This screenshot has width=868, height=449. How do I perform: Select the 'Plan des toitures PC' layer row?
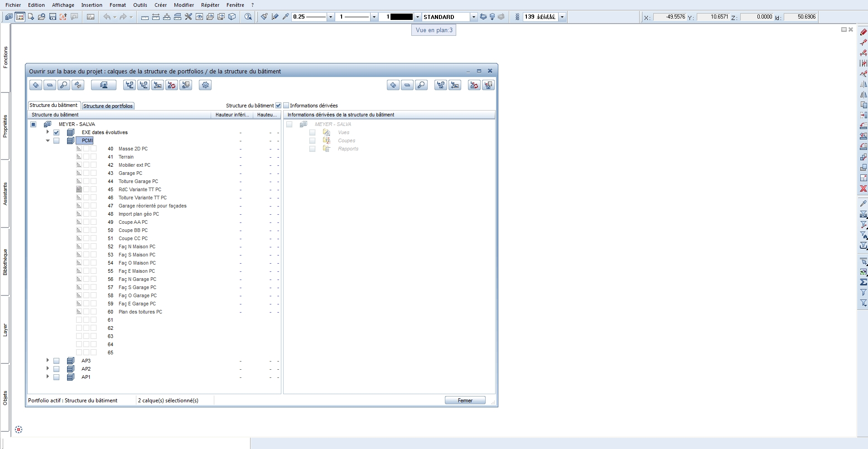click(154, 312)
